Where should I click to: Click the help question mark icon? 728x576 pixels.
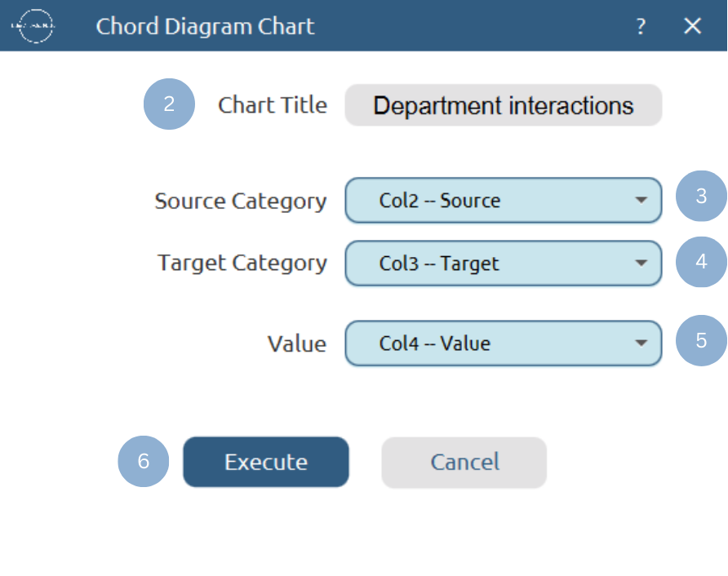pyautogui.click(x=641, y=26)
